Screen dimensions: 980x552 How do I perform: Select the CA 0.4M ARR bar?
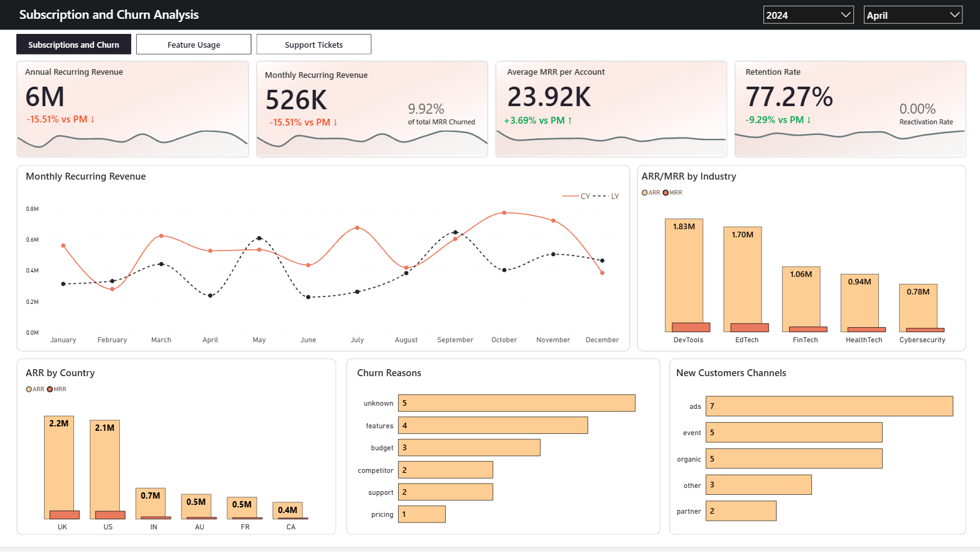click(x=288, y=511)
